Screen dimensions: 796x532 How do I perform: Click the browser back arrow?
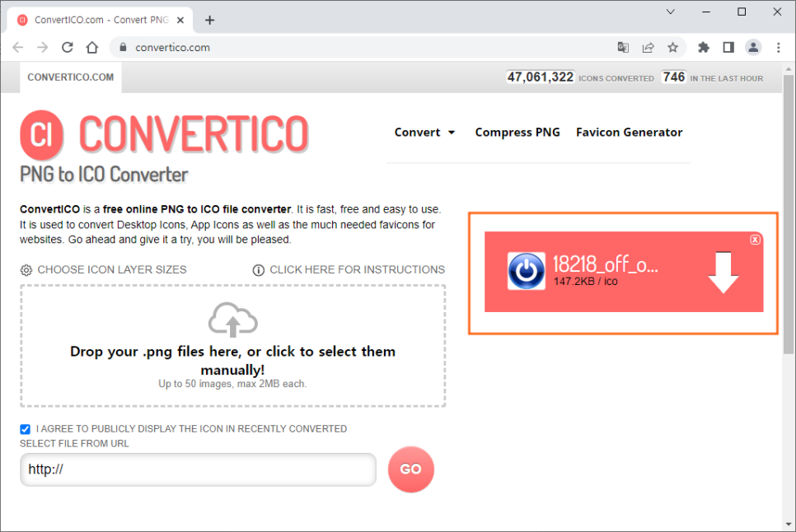(x=18, y=48)
